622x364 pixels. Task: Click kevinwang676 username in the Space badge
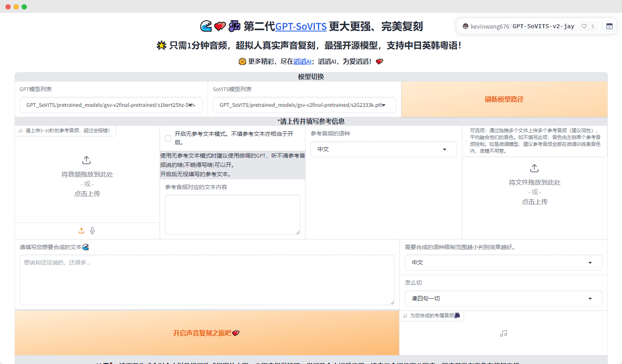point(490,26)
